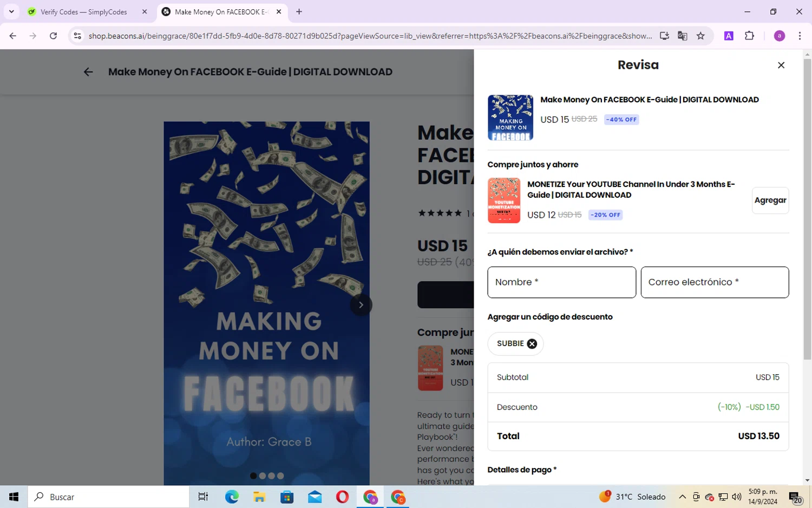This screenshot has width=812, height=508.
Task: Open Microsoft Store from taskbar
Action: coord(287,497)
